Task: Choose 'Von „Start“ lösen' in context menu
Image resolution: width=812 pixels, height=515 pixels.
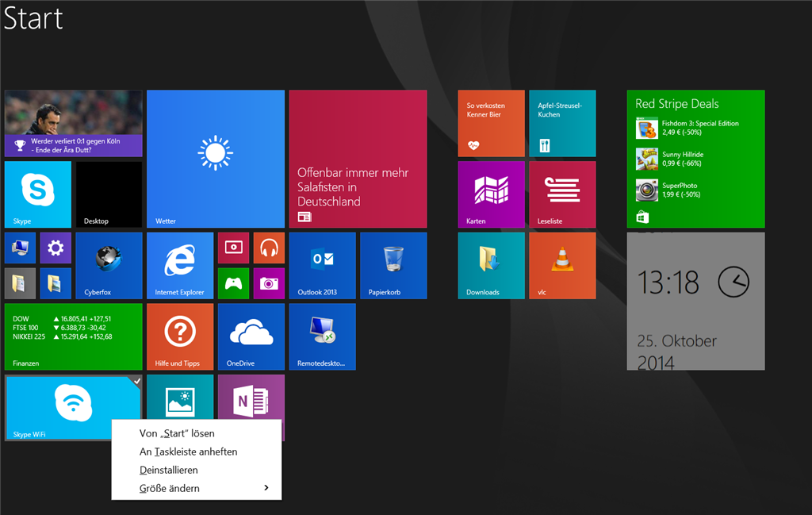Action: pyautogui.click(x=177, y=433)
